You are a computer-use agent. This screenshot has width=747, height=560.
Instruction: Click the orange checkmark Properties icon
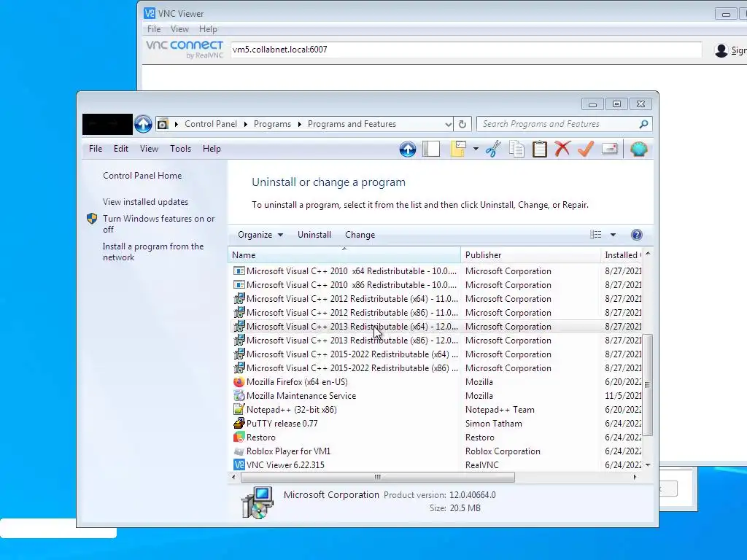tap(586, 149)
